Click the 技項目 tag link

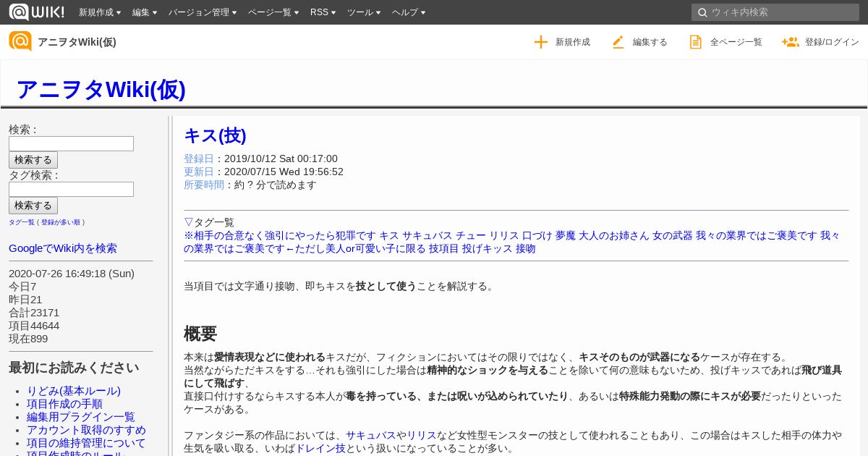tap(444, 248)
